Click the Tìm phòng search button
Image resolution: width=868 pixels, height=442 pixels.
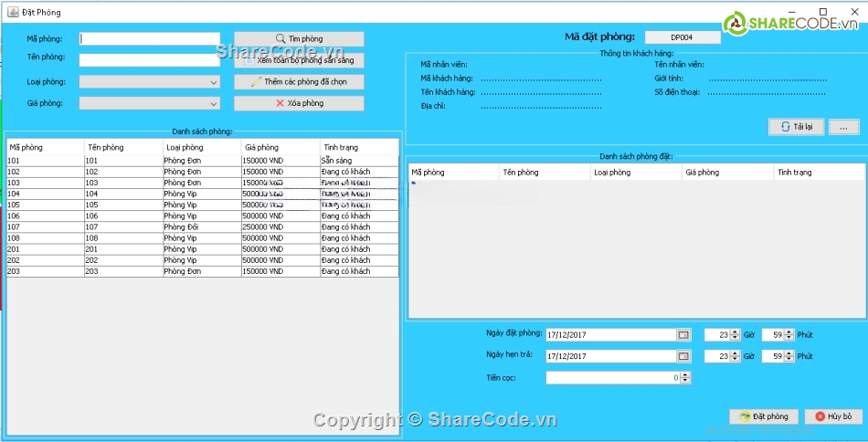(x=299, y=38)
